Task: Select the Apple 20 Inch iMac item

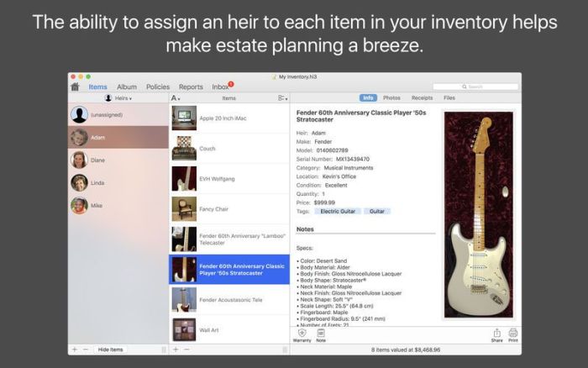Action: coord(229,118)
